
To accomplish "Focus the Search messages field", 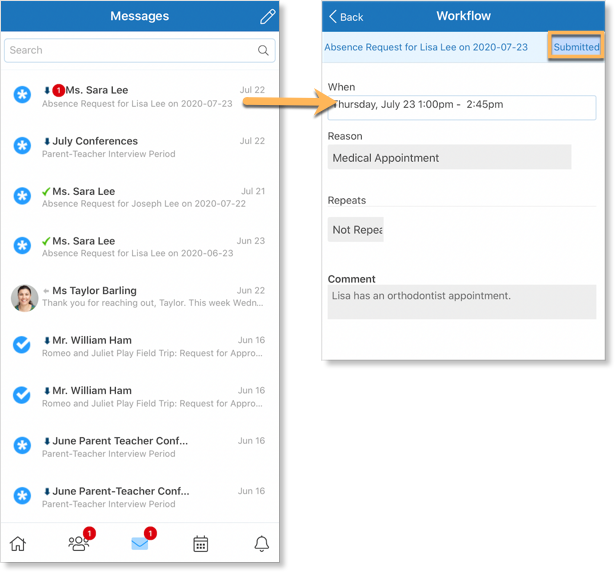I will click(139, 50).
